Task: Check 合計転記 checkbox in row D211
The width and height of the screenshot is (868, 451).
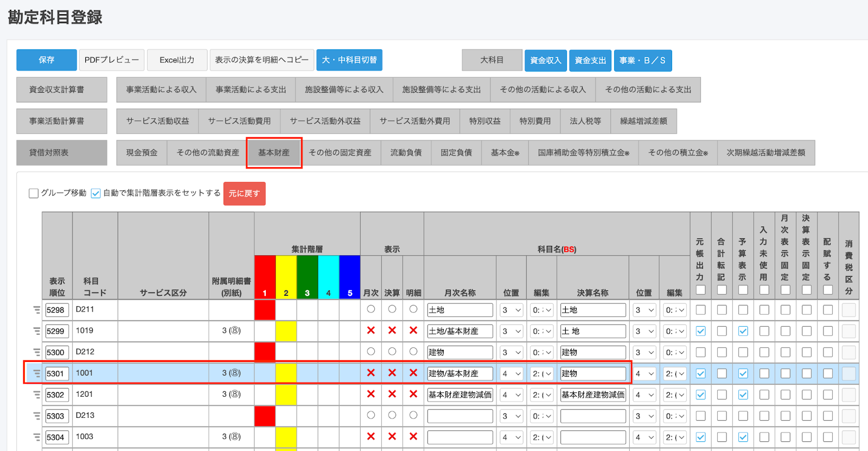Action: click(x=722, y=310)
